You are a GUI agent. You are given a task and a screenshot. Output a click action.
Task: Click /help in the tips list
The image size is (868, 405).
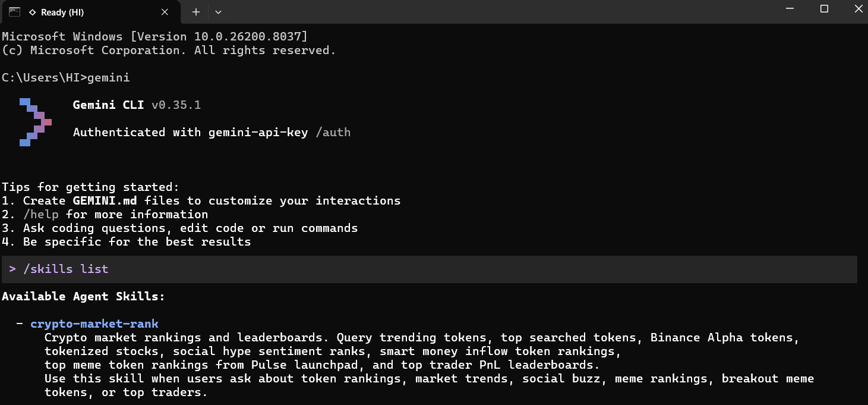pyautogui.click(x=40, y=214)
